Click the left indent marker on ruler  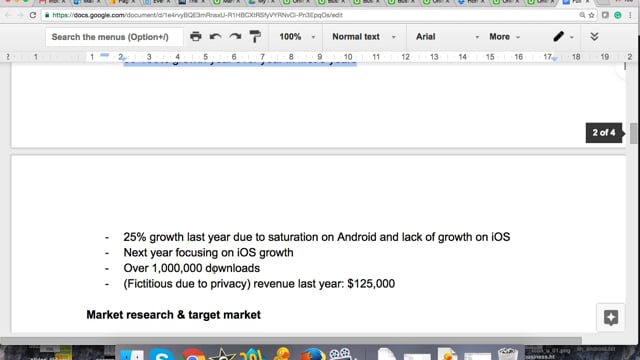coord(124,59)
